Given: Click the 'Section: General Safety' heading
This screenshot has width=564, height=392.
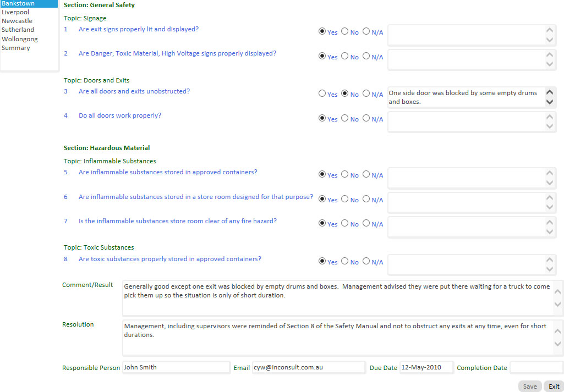Looking at the screenshot, I should pos(99,5).
